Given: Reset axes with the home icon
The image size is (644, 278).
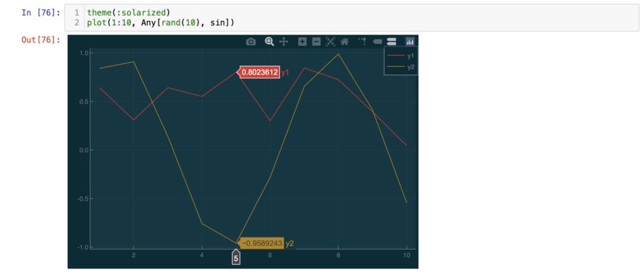Looking at the screenshot, I should pyautogui.click(x=344, y=42).
